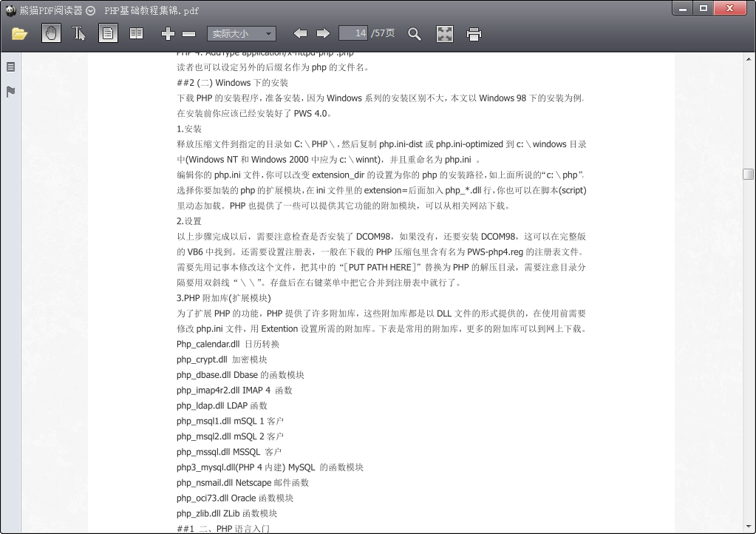756x534 pixels.
Task: Click the page number input field
Action: click(353, 33)
